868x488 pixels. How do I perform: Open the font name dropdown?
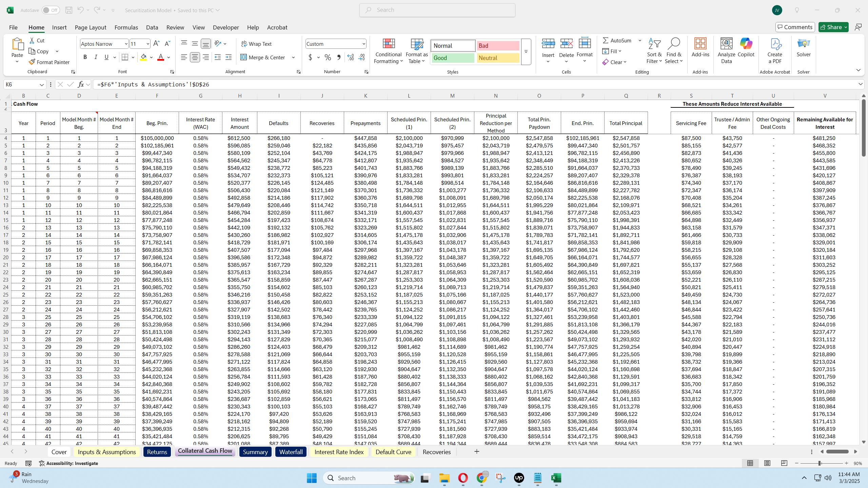(126, 44)
